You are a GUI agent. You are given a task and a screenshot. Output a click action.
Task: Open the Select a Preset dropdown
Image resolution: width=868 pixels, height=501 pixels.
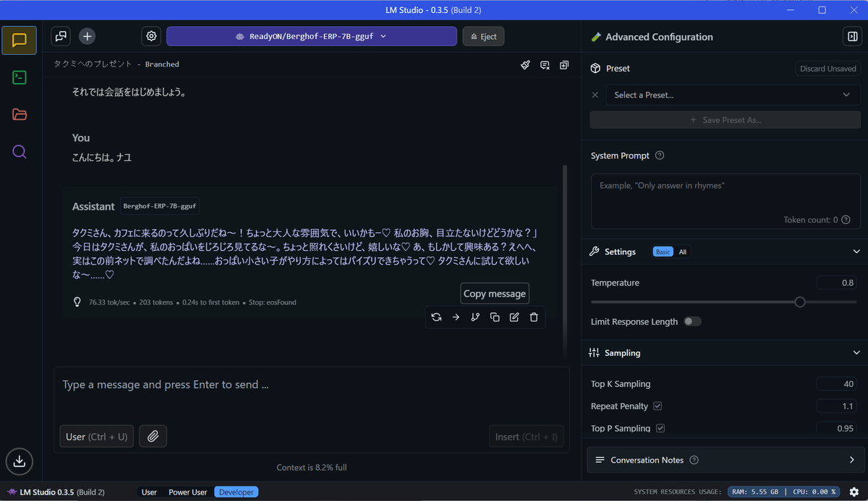[x=733, y=95]
